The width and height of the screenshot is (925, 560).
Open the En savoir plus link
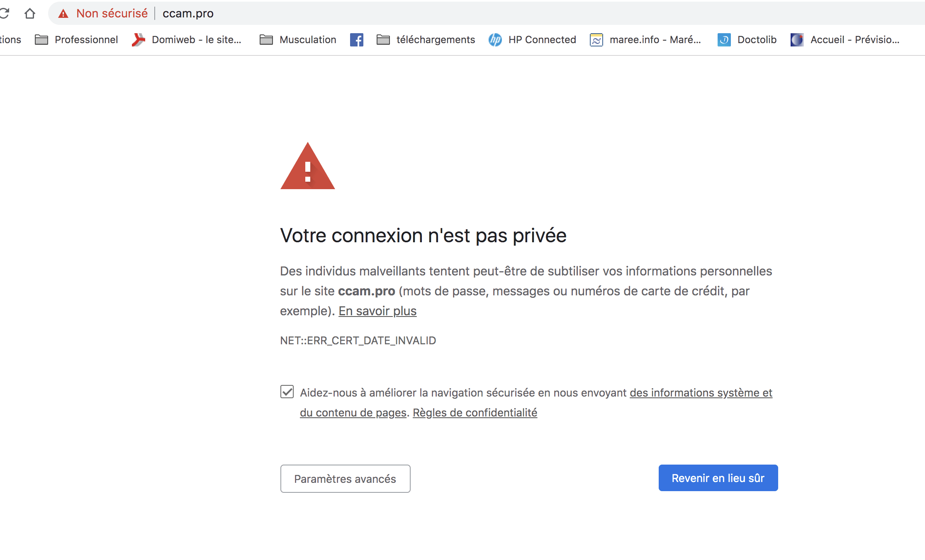377,311
